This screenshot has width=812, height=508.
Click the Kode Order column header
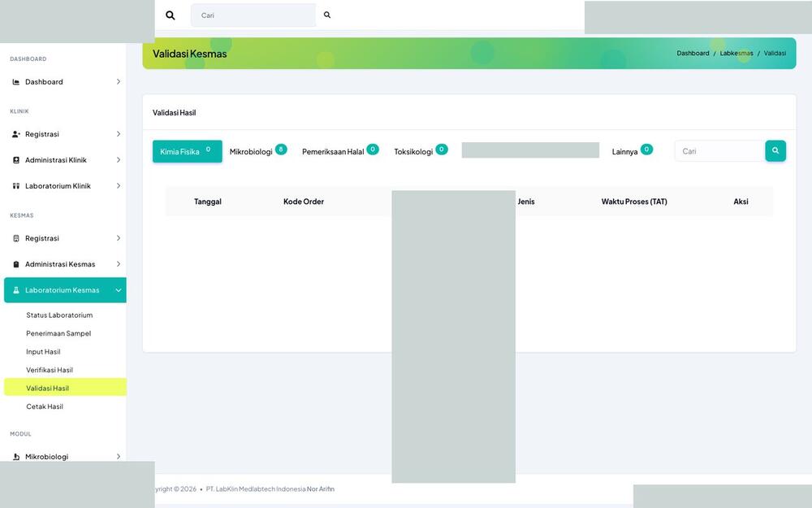pyautogui.click(x=304, y=202)
